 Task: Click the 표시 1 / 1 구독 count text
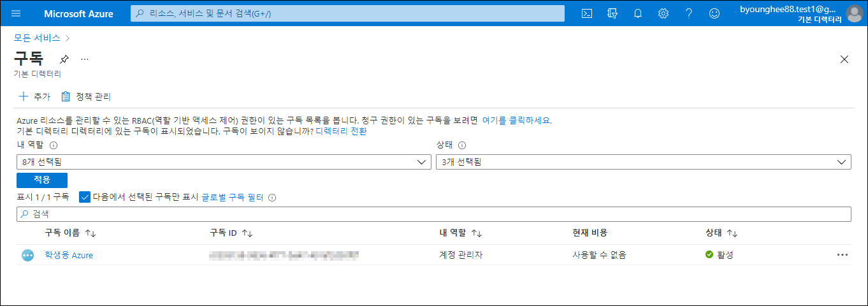pyautogui.click(x=43, y=198)
